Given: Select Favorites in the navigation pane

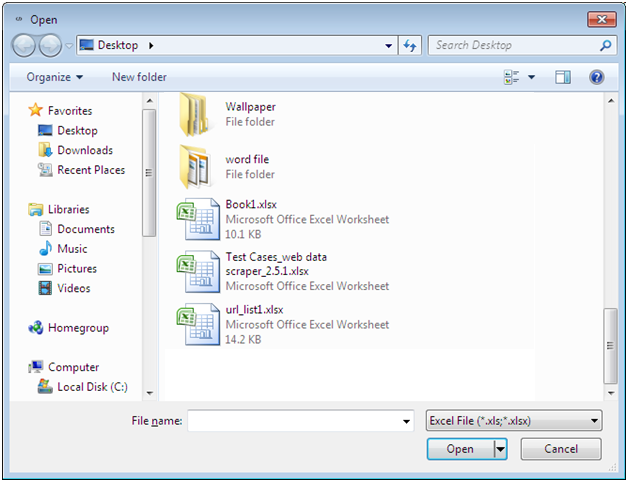Looking at the screenshot, I should [x=70, y=111].
